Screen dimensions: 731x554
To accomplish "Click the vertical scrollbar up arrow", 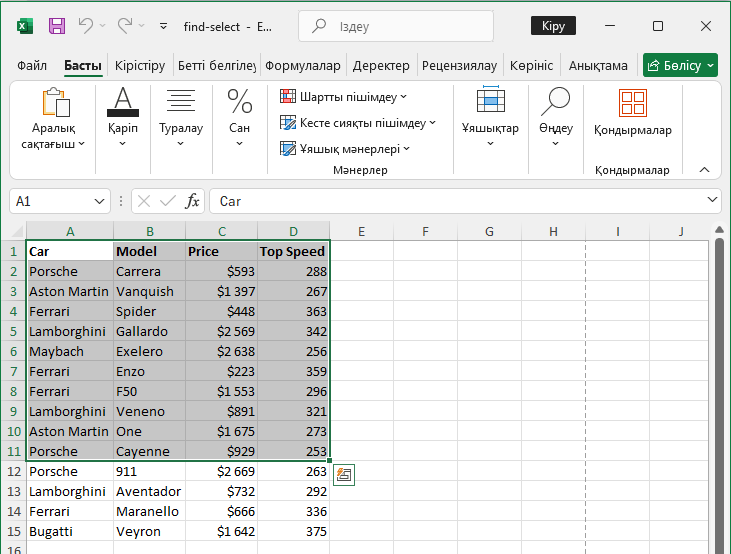I will coord(719,230).
